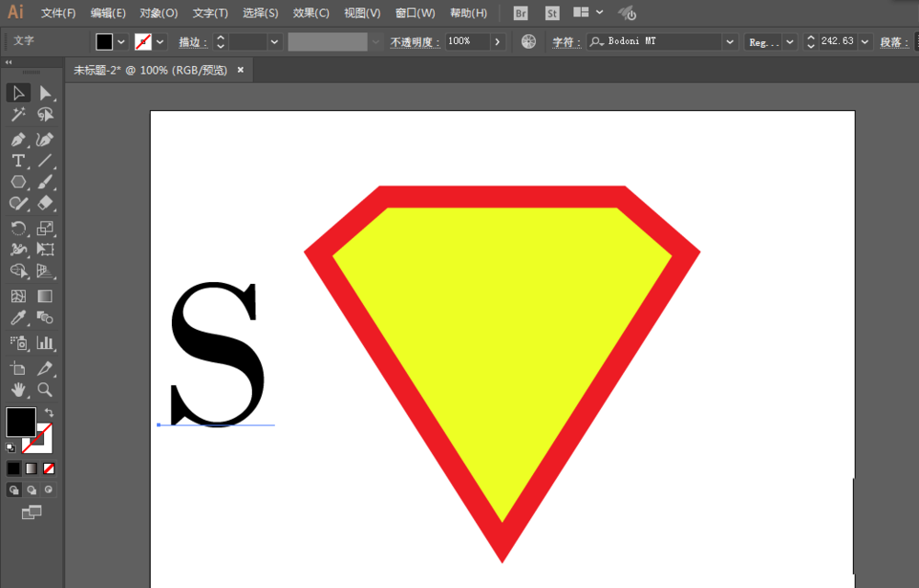919x588 pixels.
Task: Select the Warp tool
Action: coord(18,250)
